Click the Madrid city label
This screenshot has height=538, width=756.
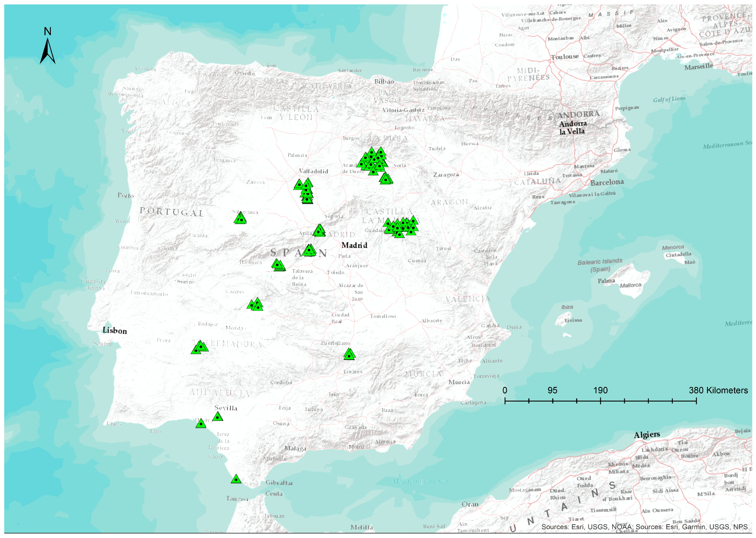(x=354, y=245)
